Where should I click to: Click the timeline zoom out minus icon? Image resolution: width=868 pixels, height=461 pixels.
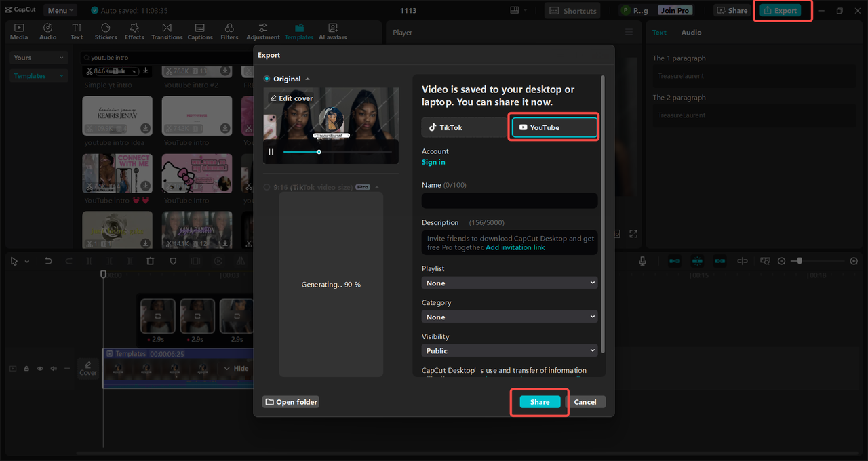click(x=781, y=261)
